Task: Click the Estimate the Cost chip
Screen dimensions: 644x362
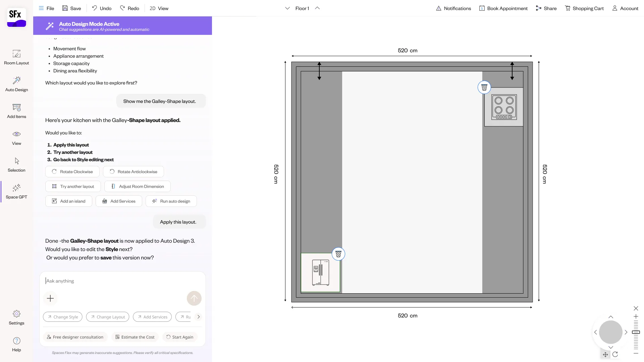Action: 135,337
